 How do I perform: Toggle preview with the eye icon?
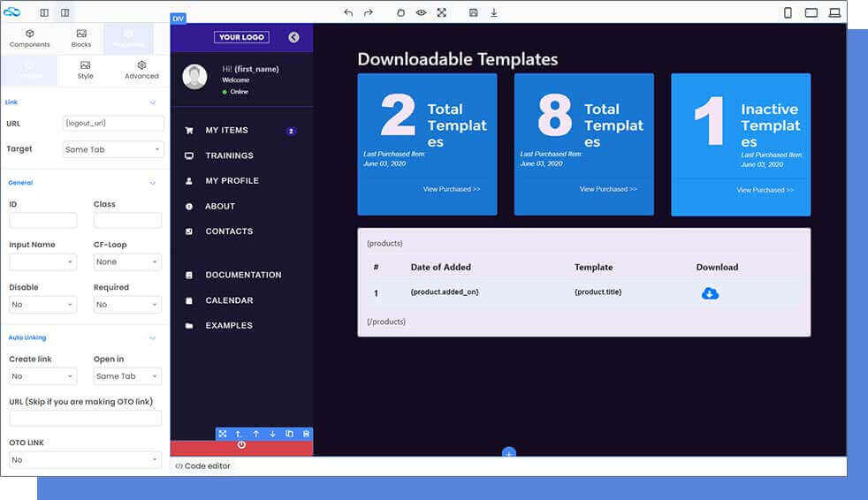click(421, 12)
